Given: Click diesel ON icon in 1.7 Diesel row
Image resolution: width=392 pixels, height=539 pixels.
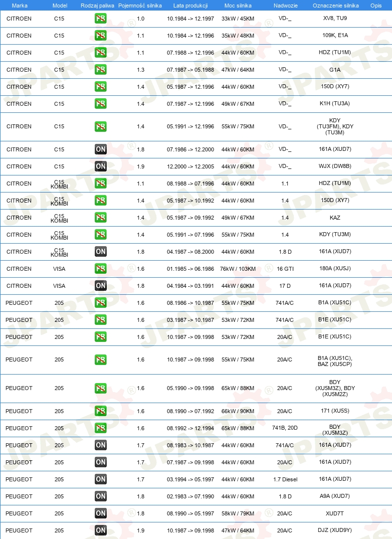Looking at the screenshot, I should [x=101, y=479].
